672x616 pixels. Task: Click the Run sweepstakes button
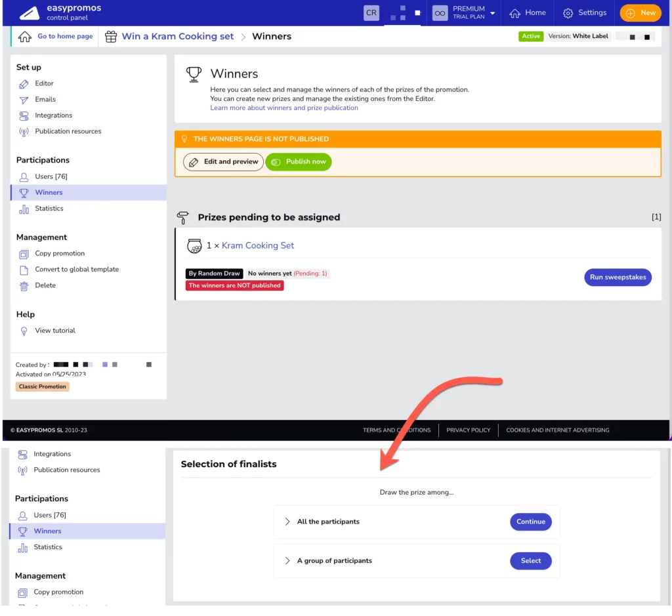(618, 277)
